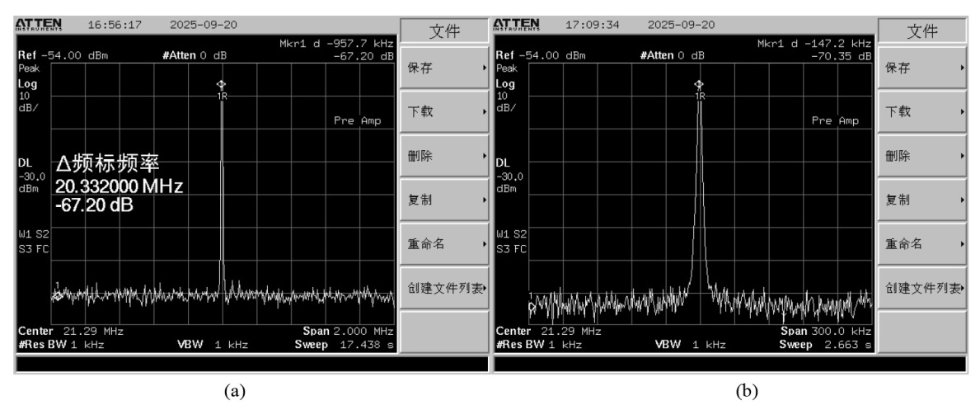Click the Span 300.0 kHz readout

pos(828,330)
